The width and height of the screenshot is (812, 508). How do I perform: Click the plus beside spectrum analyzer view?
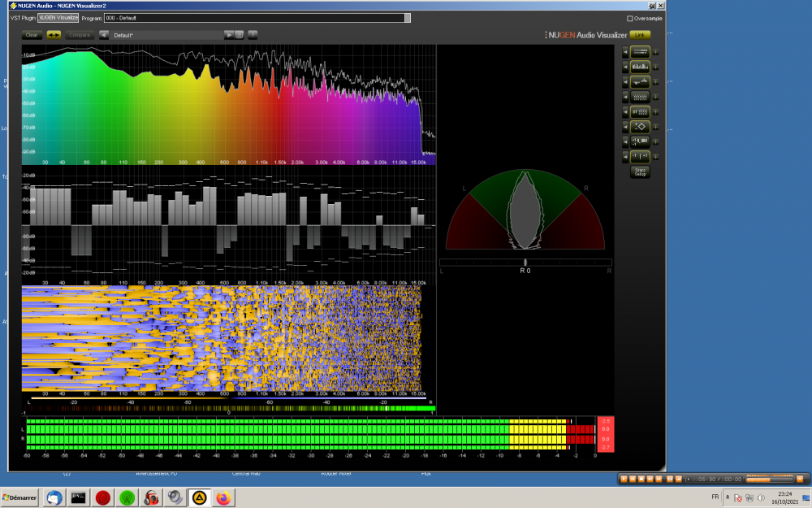[655, 67]
